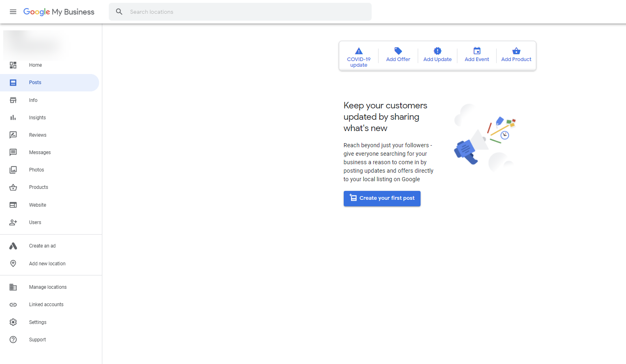
Task: Toggle the navigation sidebar with hamburger menu
Action: [x=13, y=12]
